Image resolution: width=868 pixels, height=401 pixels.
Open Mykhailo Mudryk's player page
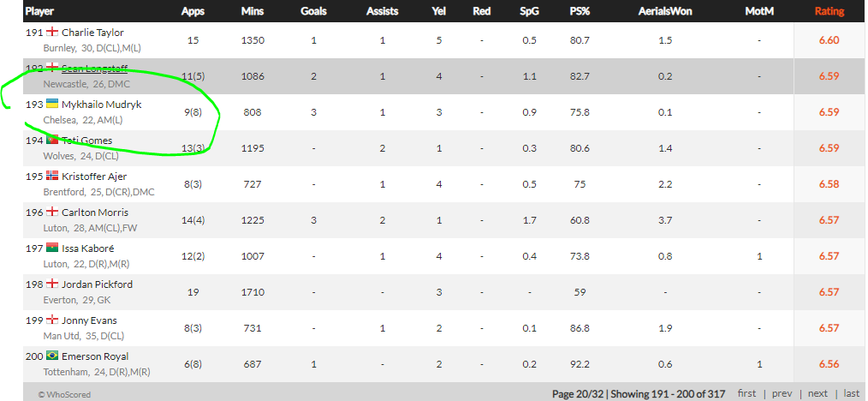pos(101,105)
